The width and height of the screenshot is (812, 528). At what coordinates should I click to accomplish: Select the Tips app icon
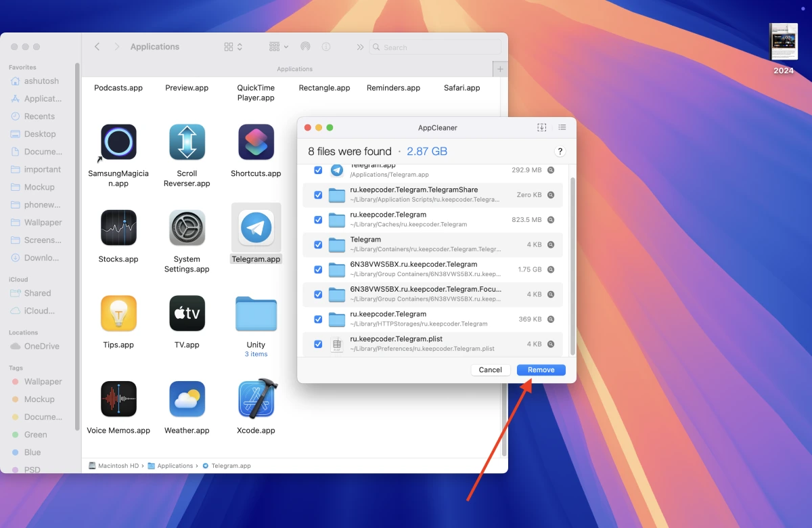pos(118,313)
